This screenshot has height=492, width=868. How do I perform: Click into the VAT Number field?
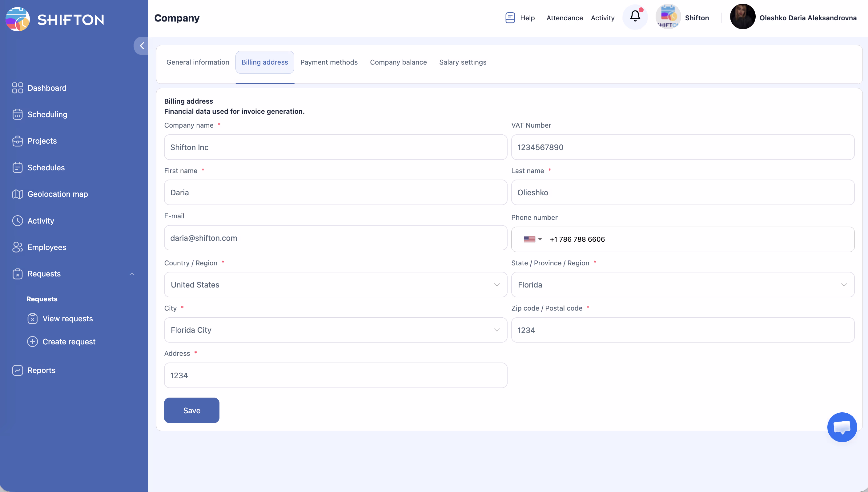[x=682, y=147]
